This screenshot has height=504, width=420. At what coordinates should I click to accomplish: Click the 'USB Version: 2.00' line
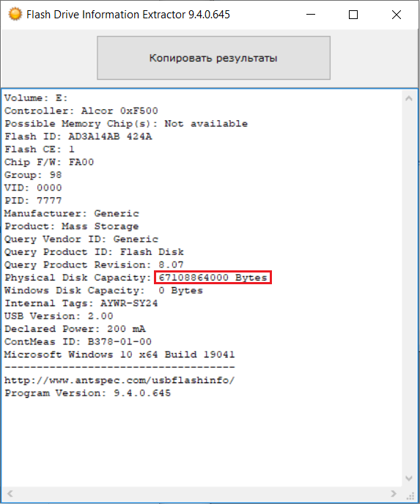tap(59, 316)
